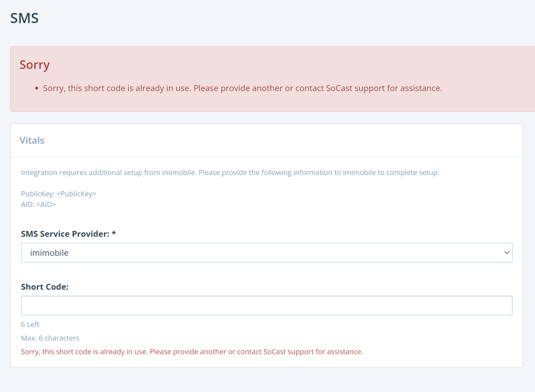Click the bulleted short code error message
This screenshot has width=535, height=392.
(x=242, y=88)
